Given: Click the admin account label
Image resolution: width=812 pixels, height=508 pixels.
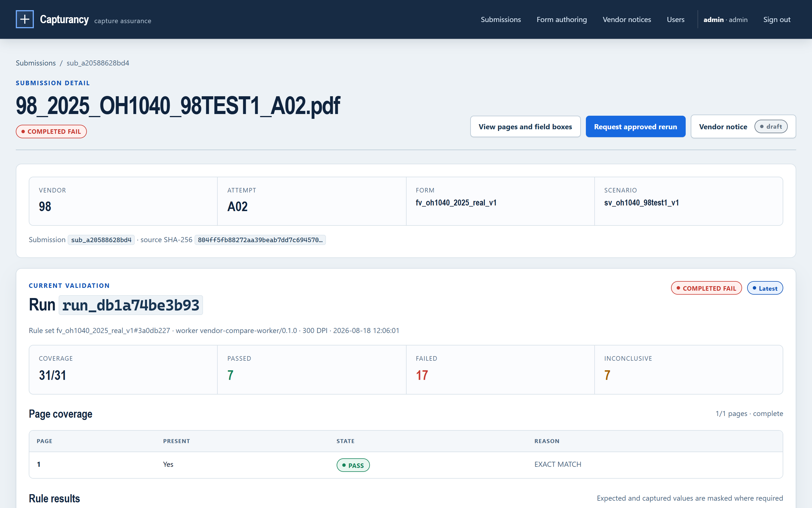Looking at the screenshot, I should pyautogui.click(x=725, y=20).
